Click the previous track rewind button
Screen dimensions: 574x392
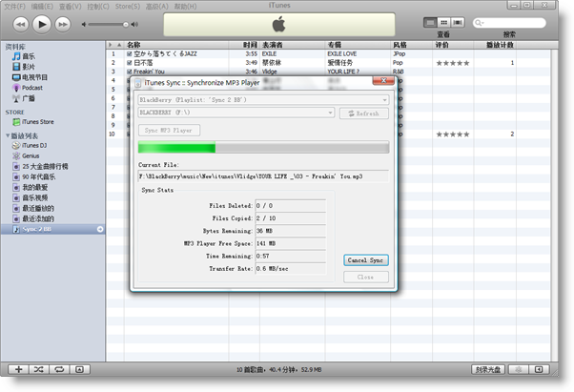(21, 25)
